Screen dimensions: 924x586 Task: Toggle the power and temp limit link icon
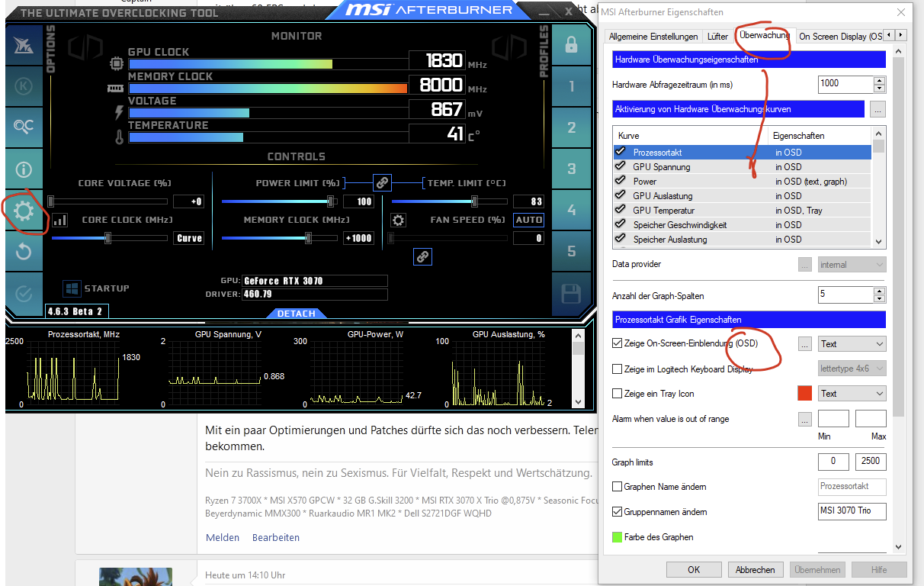(x=382, y=182)
